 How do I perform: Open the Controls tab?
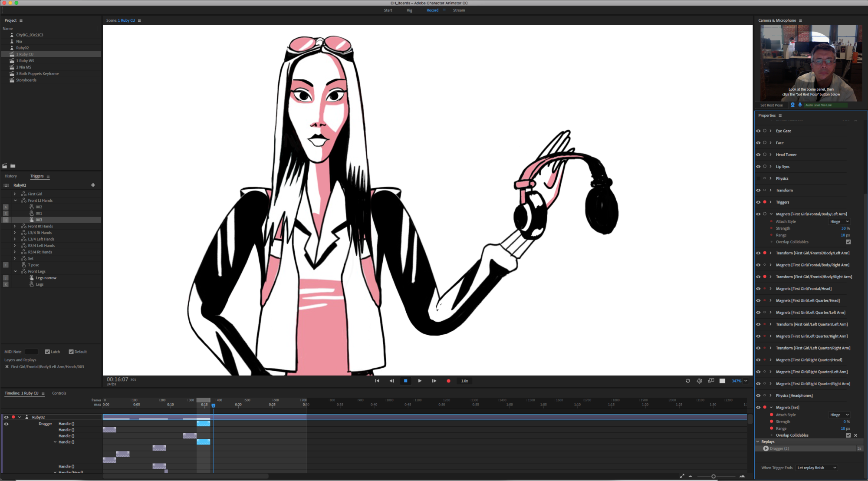(59, 393)
